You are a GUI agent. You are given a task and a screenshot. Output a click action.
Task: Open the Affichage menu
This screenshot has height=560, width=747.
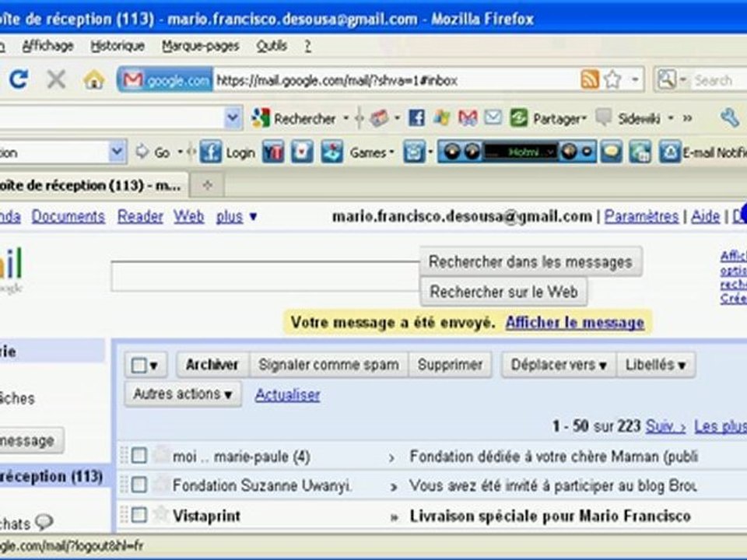click(x=47, y=46)
